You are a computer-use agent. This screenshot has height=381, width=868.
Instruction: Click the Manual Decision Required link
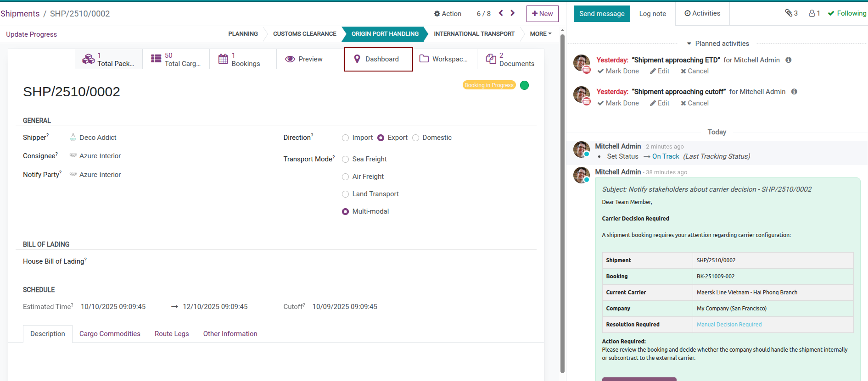pyautogui.click(x=729, y=325)
